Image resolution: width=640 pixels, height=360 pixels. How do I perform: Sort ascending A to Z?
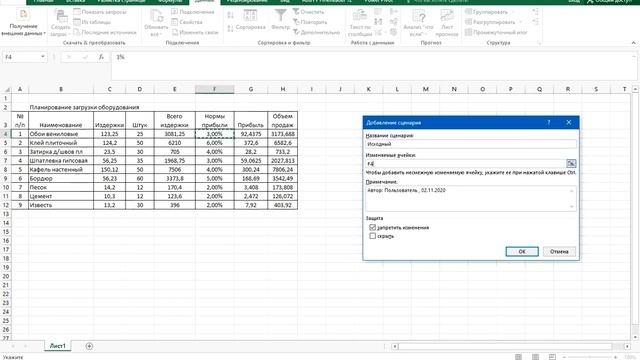point(230,16)
